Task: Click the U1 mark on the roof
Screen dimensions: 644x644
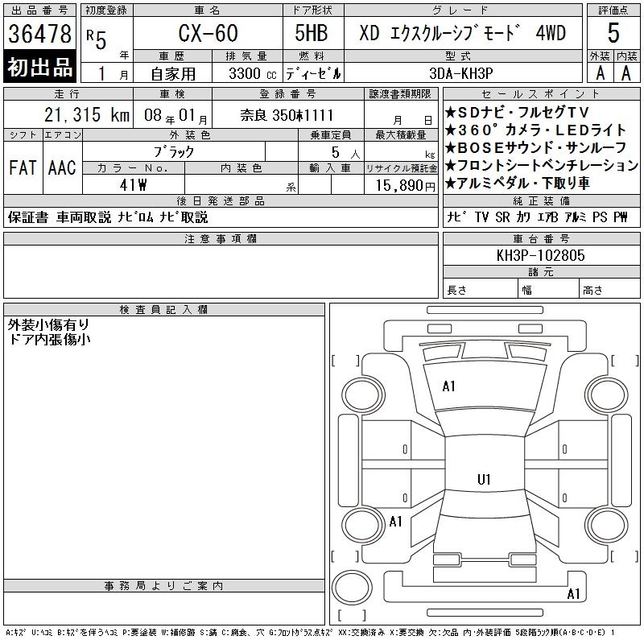Action: pyautogui.click(x=484, y=479)
